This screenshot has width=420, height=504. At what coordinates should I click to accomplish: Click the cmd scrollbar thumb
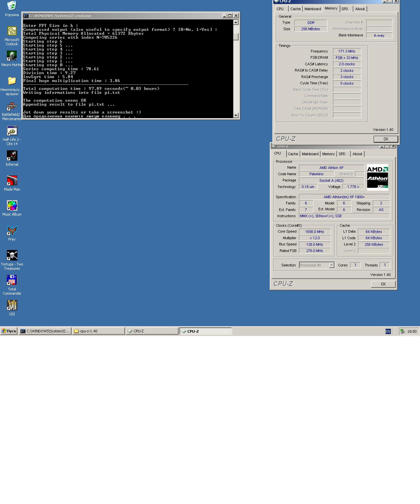(x=236, y=36)
